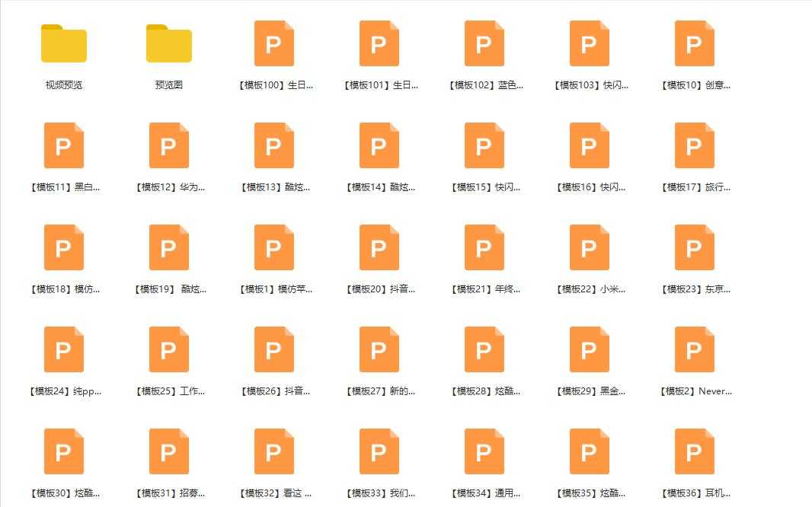Select the 【模板31】招募 file icon
This screenshot has height=507, width=812.
pos(168,451)
